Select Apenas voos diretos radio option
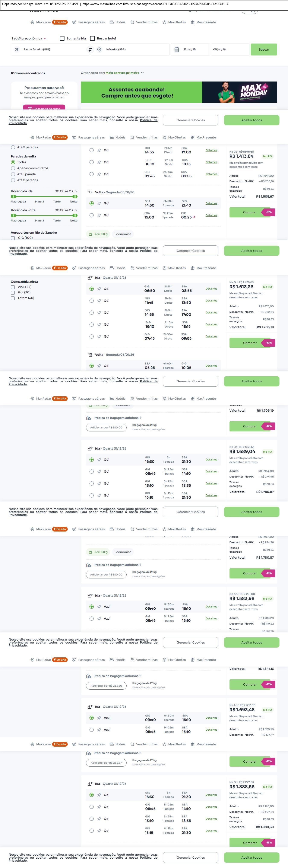Image resolution: width=288 pixels, height=868 pixels. [x=13, y=168]
